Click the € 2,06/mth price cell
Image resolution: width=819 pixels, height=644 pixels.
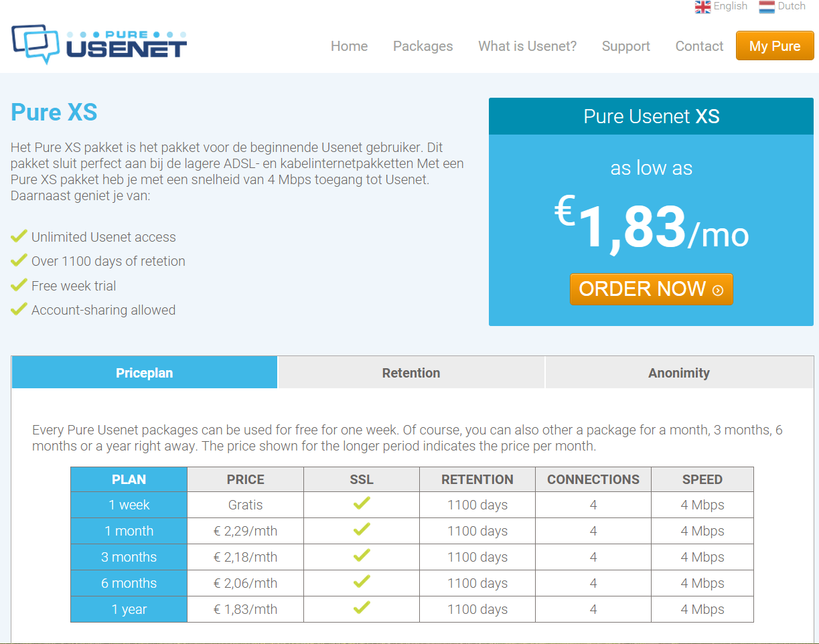(245, 583)
